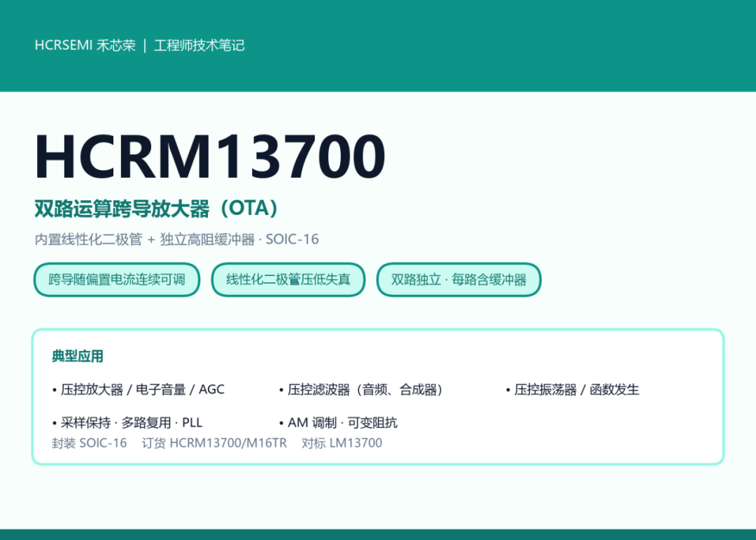
Task: Click the bullet "AM 调制 · 可变阻抗"
Action: [338, 423]
